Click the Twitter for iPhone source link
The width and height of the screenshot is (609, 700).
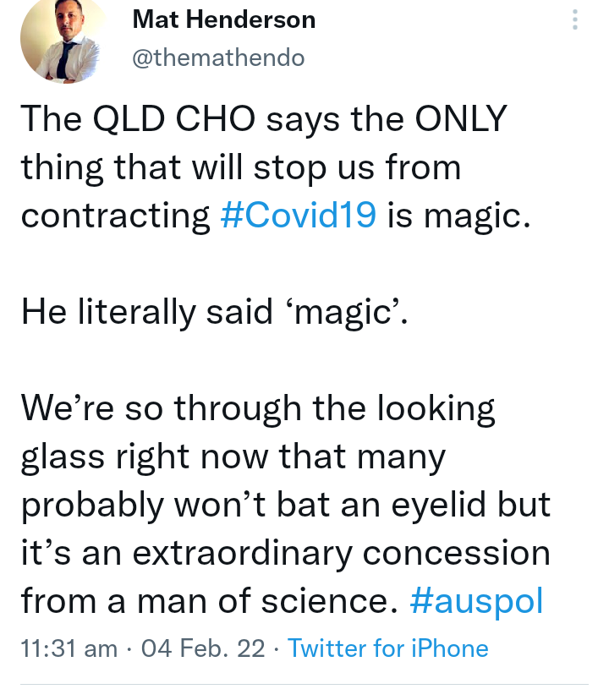point(388,648)
